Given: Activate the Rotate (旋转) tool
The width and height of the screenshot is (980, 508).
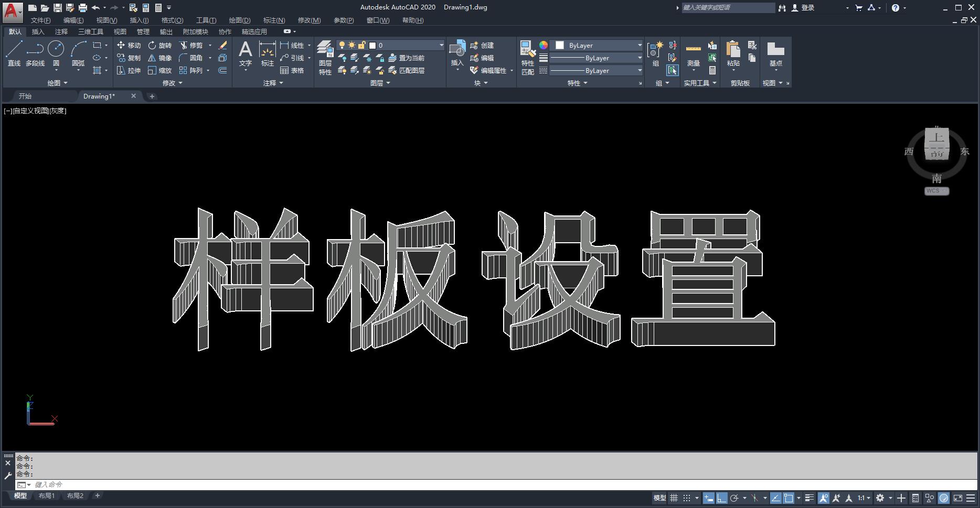Looking at the screenshot, I should coord(152,46).
